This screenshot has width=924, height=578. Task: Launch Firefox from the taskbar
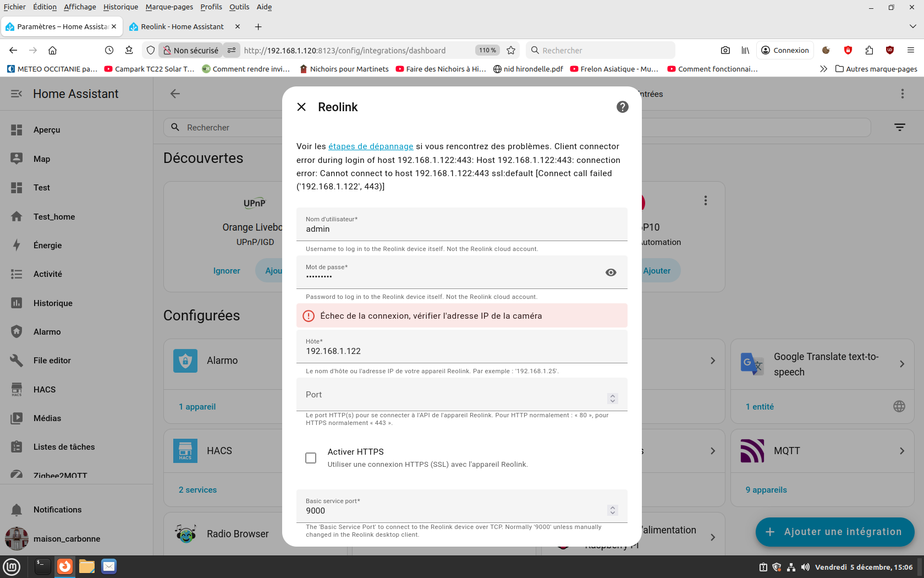tap(65, 566)
